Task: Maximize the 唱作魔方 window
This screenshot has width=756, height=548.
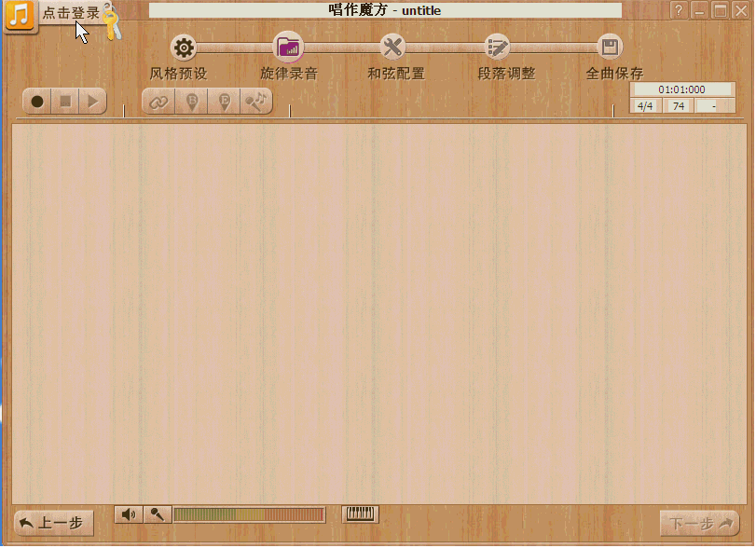Action: [721, 10]
